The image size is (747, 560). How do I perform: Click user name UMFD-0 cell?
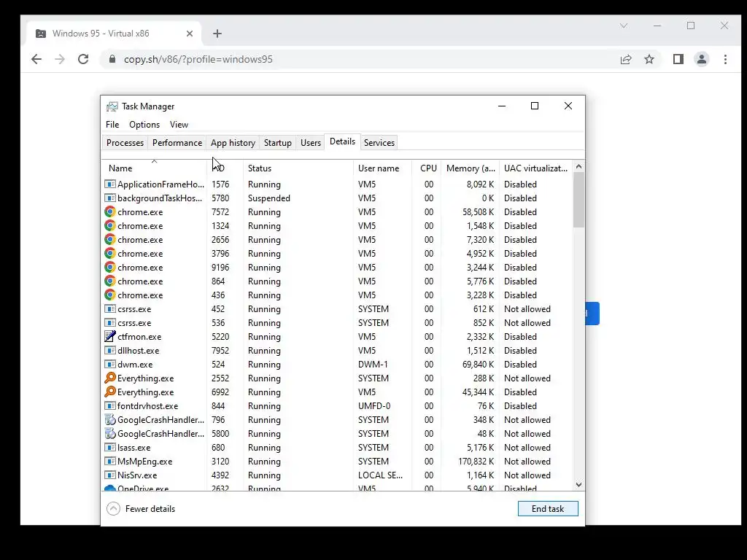(x=374, y=405)
